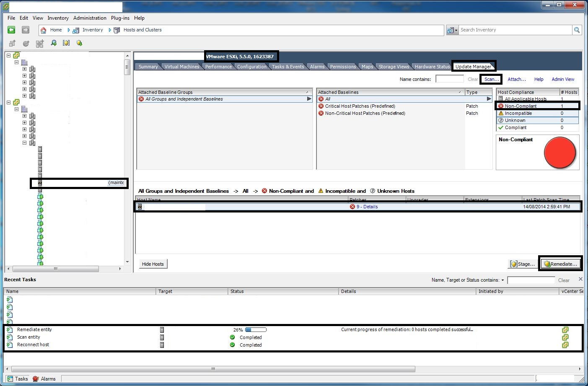Click the green back navigation arrow
Viewport: 588px width, 386px height.
(x=11, y=30)
